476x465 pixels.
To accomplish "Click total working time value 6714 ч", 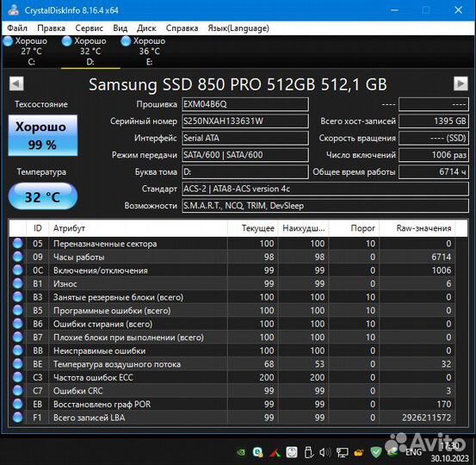I will tap(434, 172).
